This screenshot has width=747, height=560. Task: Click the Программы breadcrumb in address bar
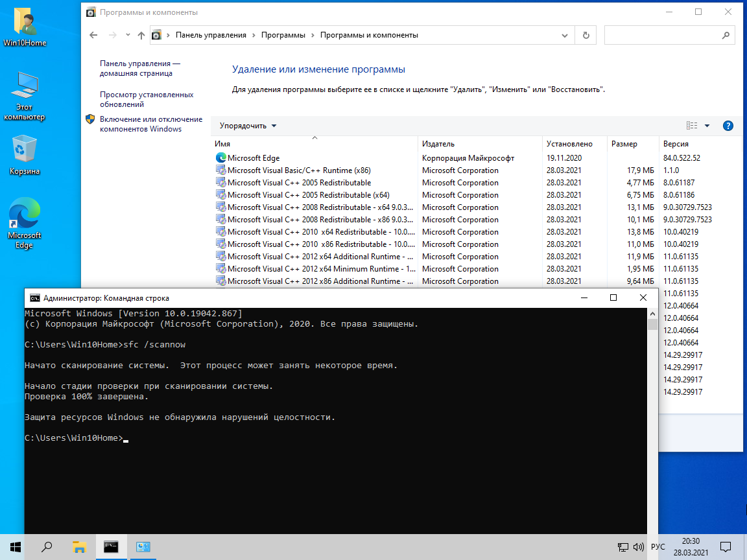[283, 36]
